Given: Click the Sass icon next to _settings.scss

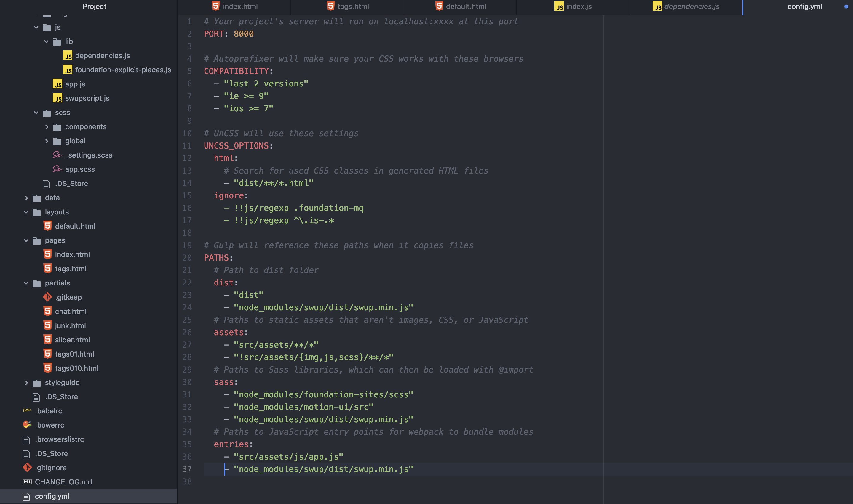Looking at the screenshot, I should point(57,155).
